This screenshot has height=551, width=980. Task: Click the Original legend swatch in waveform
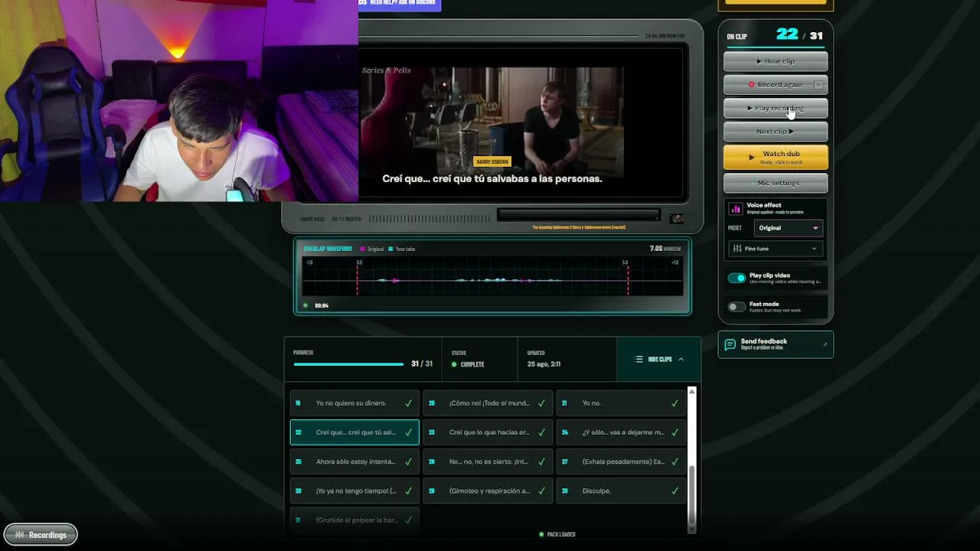tap(362, 249)
